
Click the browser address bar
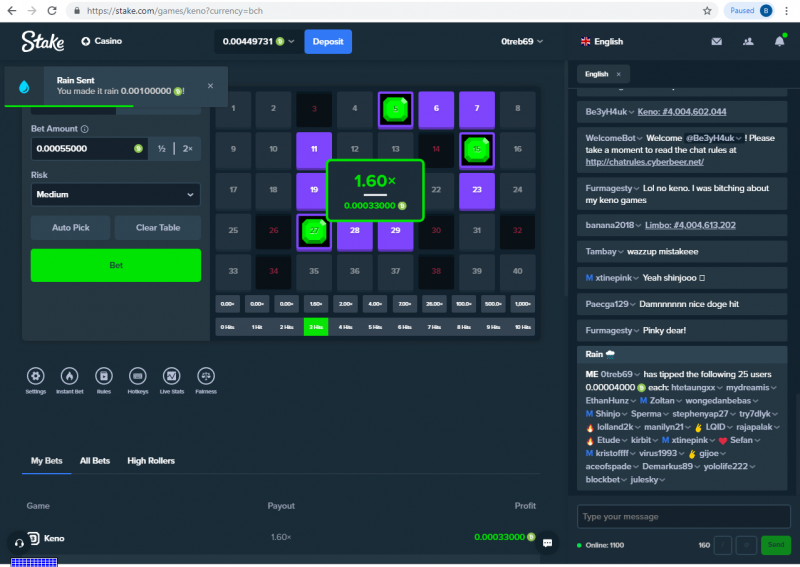click(x=393, y=11)
